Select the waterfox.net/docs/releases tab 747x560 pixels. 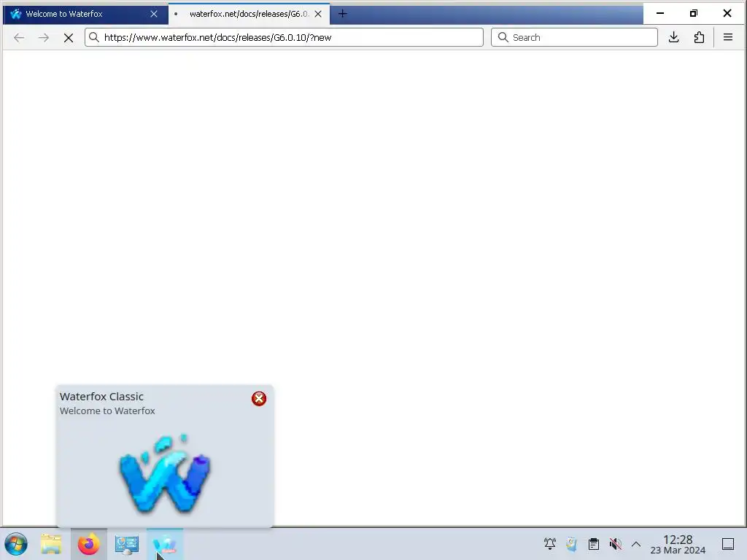pos(249,14)
